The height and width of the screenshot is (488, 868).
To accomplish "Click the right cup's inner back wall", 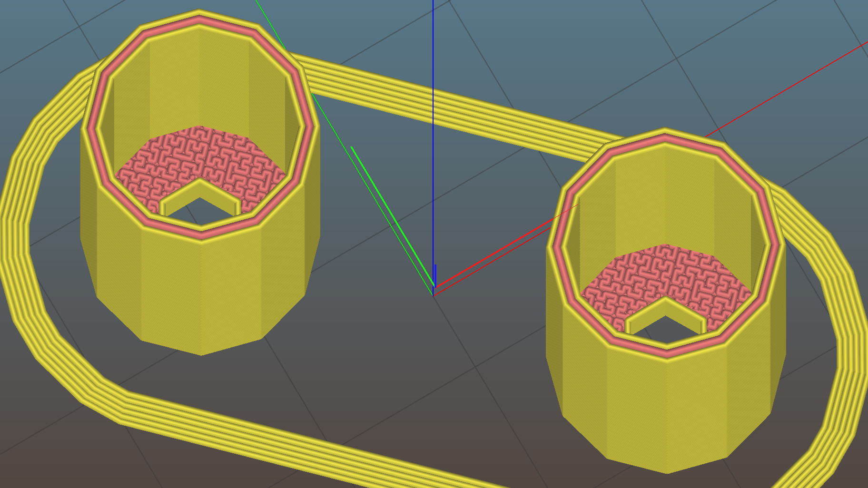I will pyautogui.click(x=666, y=200).
